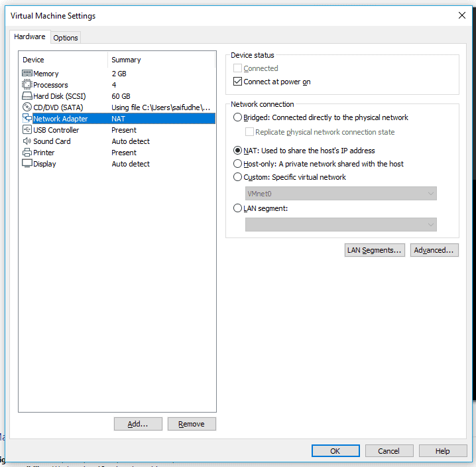This screenshot has width=476, height=467.
Task: Toggle the Connected checkbox
Action: pos(237,68)
